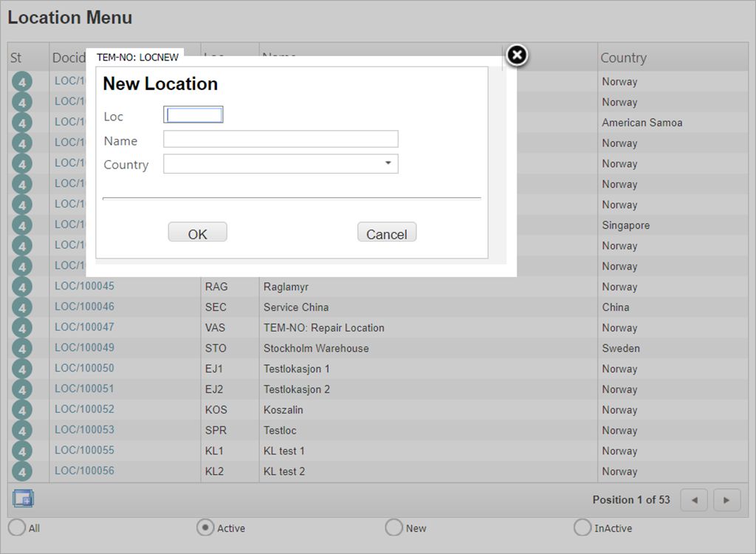Click the STO loc code
The image size is (756, 554).
216,349
